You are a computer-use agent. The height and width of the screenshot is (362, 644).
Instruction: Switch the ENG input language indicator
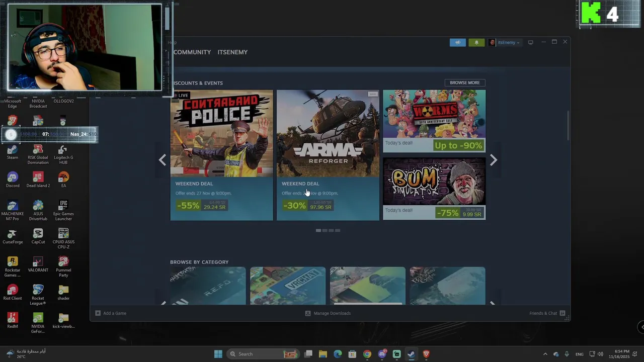tap(580, 354)
